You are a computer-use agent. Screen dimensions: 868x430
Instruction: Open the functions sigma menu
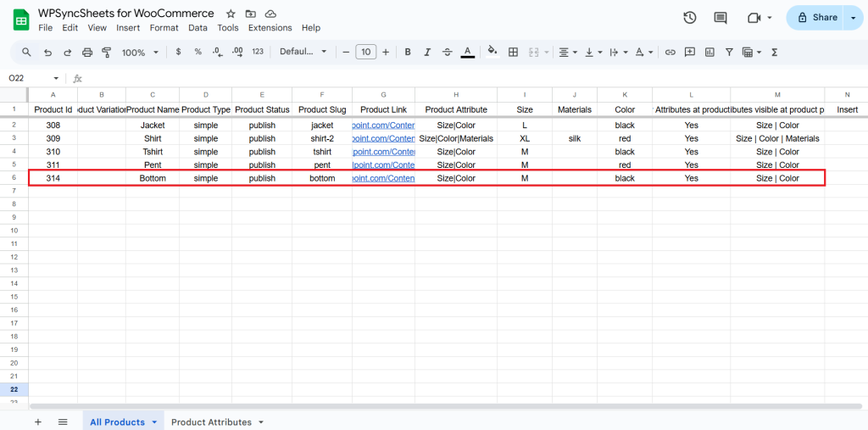point(775,52)
